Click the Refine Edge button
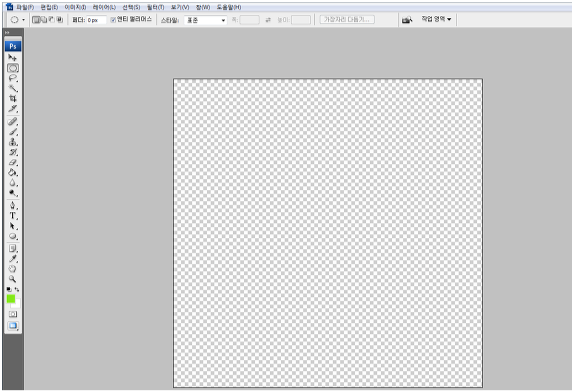Viewport: 574px width, 392px height. [347, 19]
